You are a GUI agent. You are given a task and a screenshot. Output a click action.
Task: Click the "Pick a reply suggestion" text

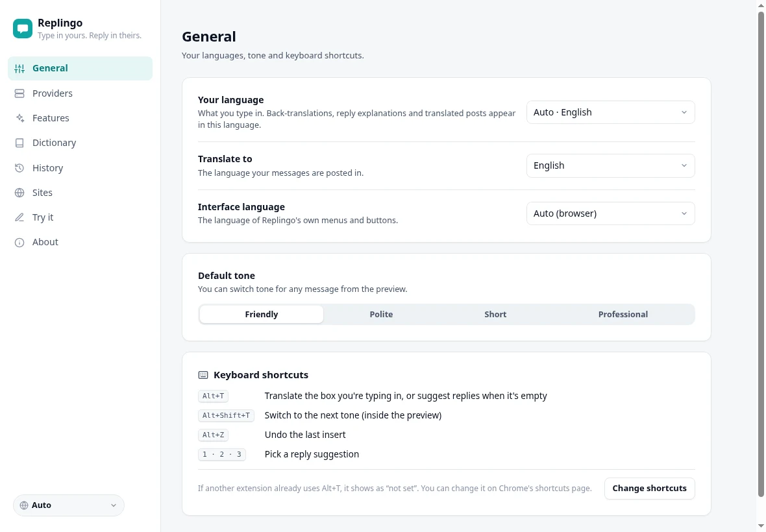click(312, 454)
